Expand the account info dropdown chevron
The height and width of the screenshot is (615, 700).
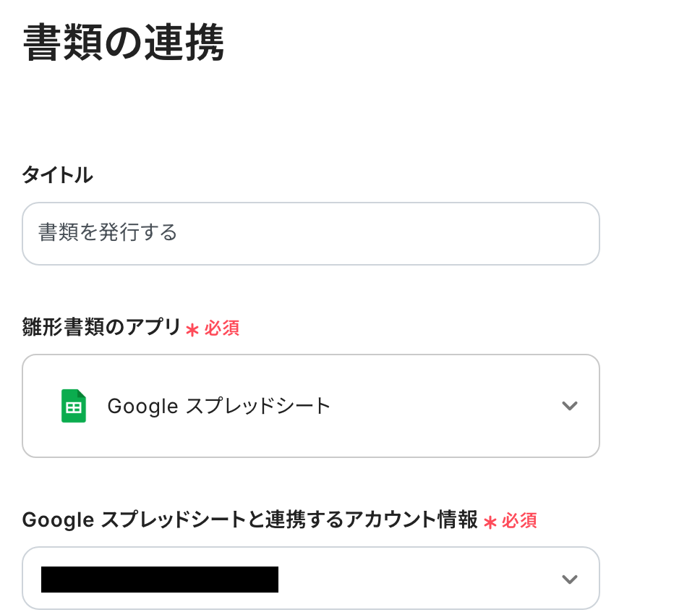click(x=570, y=579)
